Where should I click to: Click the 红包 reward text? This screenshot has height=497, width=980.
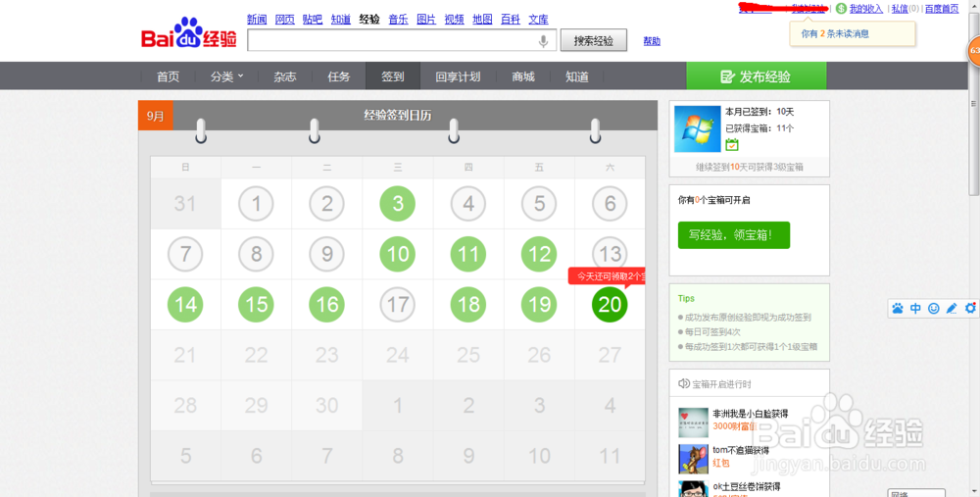click(x=721, y=464)
